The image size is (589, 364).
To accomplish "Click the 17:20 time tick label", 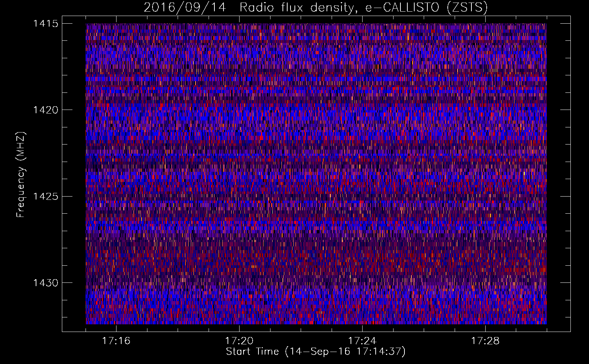I will coord(239,341).
